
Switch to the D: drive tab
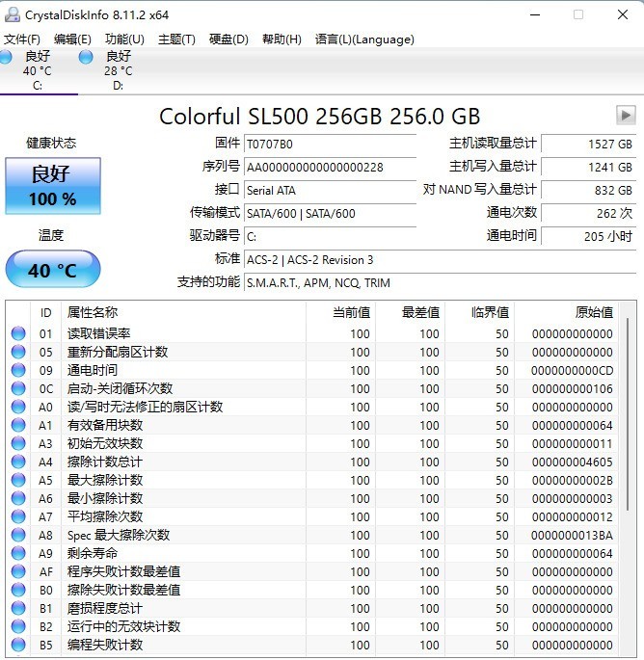[x=118, y=70]
